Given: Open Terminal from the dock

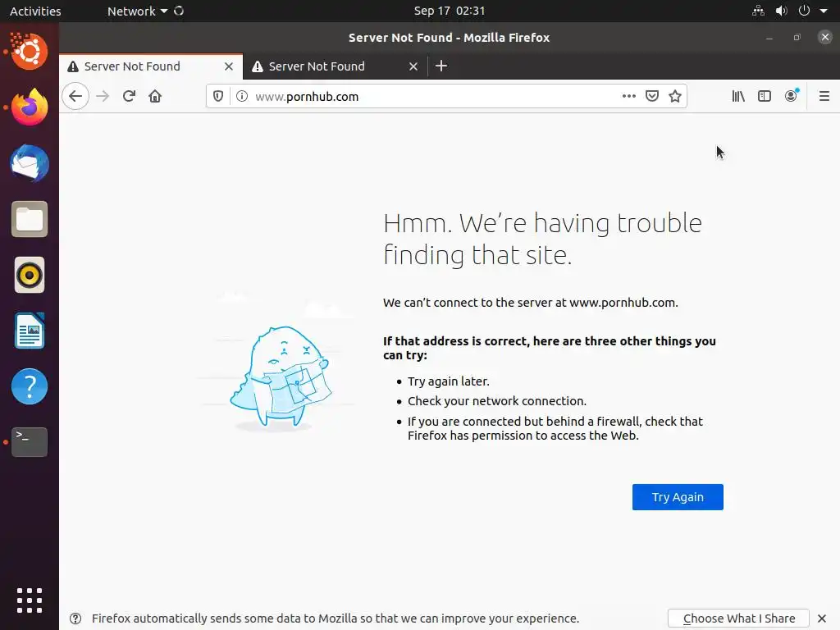Looking at the screenshot, I should pyautogui.click(x=30, y=442).
